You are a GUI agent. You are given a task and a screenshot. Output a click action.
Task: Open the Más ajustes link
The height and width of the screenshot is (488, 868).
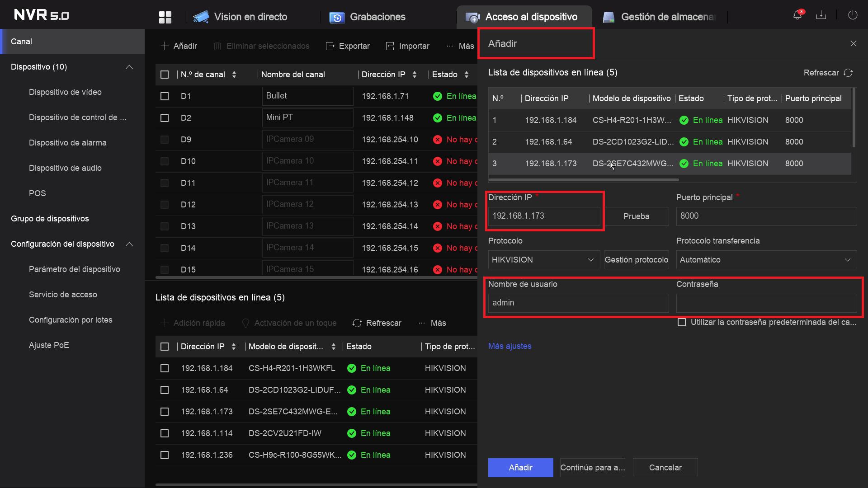point(509,346)
